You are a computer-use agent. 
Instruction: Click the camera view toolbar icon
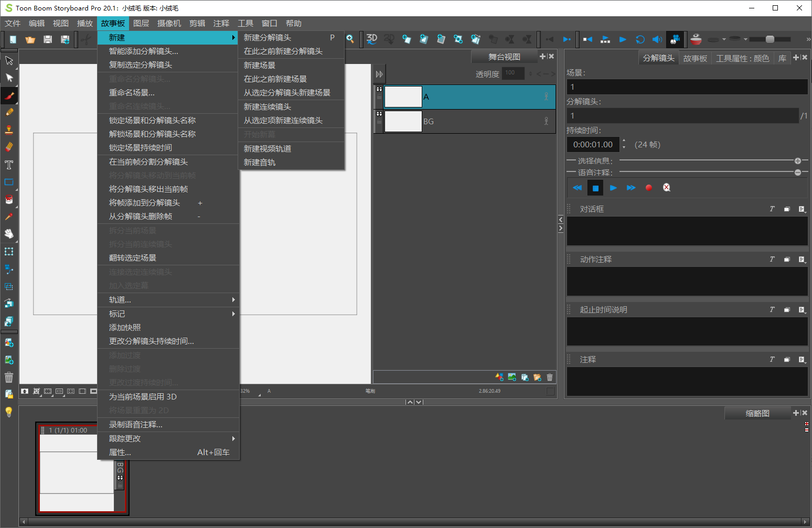(x=675, y=39)
